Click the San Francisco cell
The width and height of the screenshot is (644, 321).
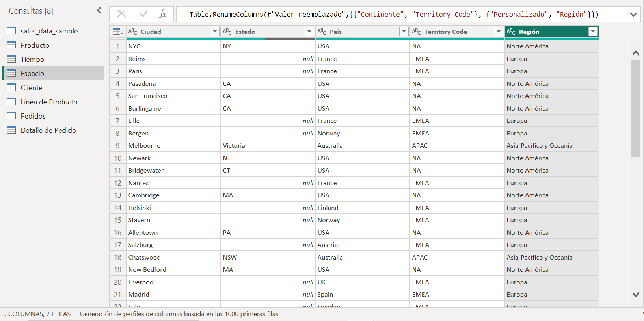click(173, 96)
